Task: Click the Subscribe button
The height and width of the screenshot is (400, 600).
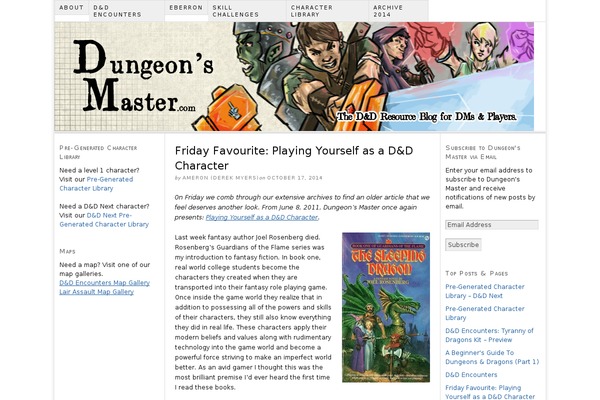Action: (x=463, y=245)
